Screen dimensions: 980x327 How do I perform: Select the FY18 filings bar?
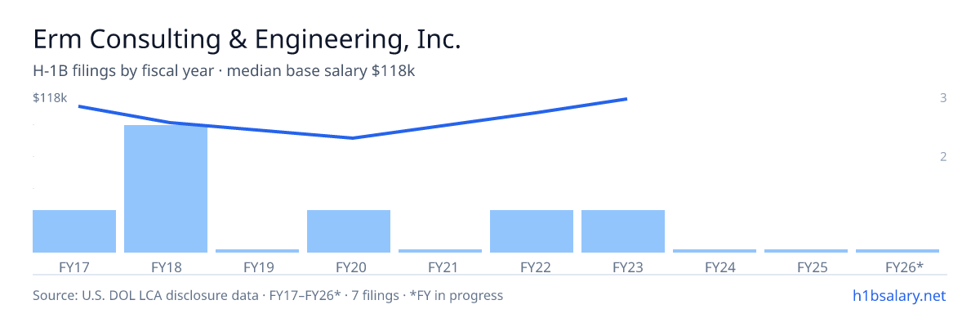(166, 189)
